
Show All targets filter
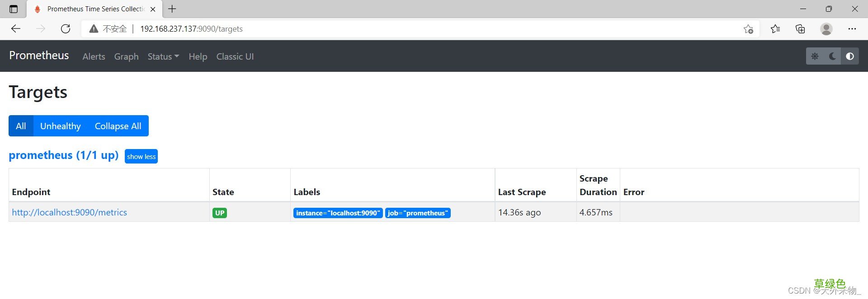[x=21, y=126]
